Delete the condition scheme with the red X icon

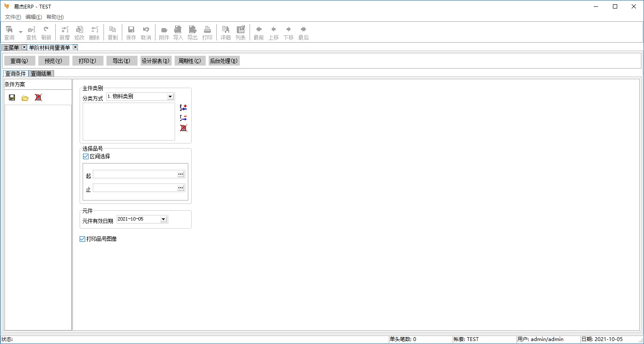[38, 97]
